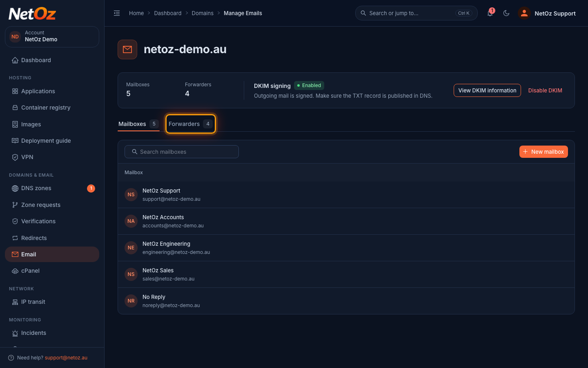Click Domains breadcrumb link

(x=203, y=13)
